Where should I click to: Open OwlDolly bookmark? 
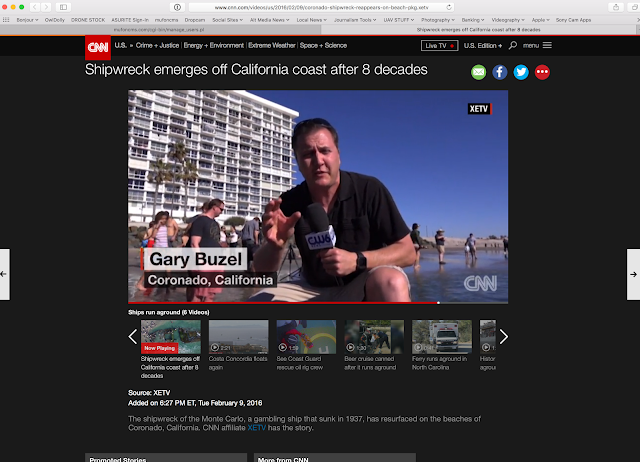[x=55, y=20]
